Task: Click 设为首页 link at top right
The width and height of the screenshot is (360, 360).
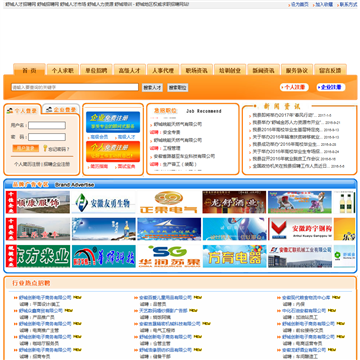Action: (300, 5)
